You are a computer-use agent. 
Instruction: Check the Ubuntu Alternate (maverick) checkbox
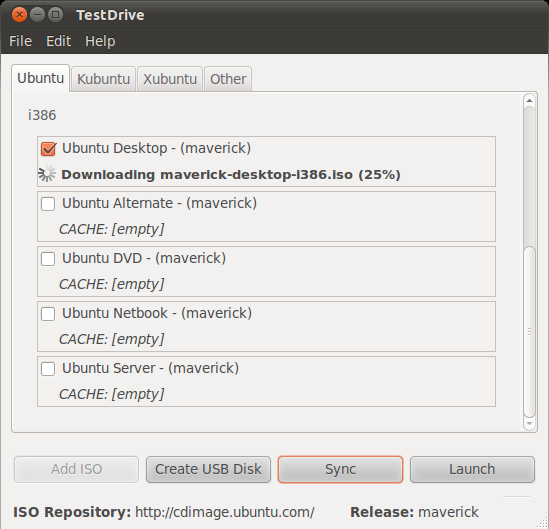(x=48, y=204)
